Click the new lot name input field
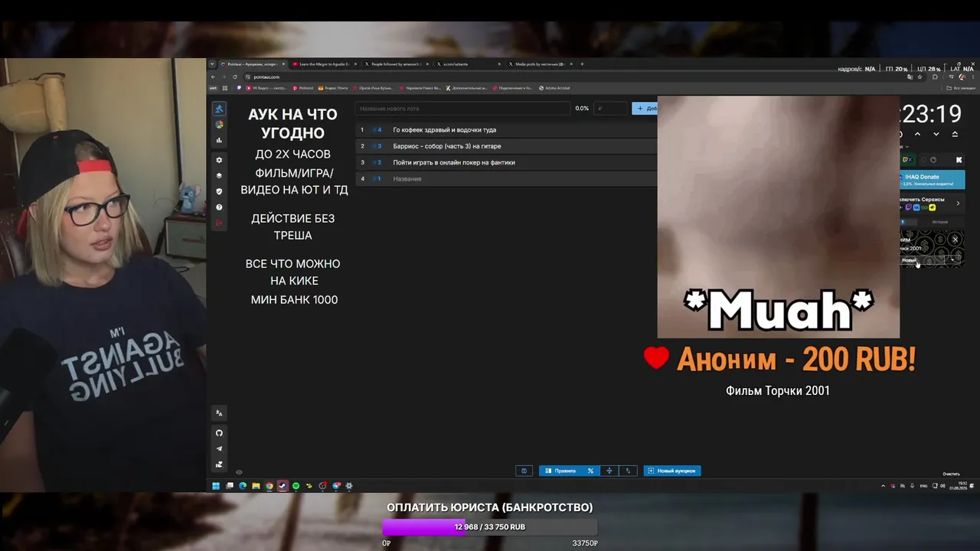 point(463,109)
